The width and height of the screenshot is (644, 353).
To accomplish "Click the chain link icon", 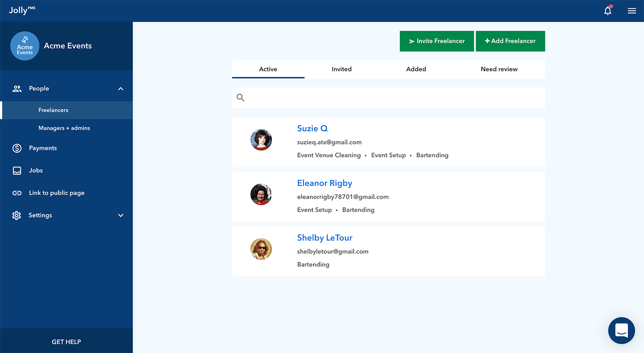I will tap(17, 193).
